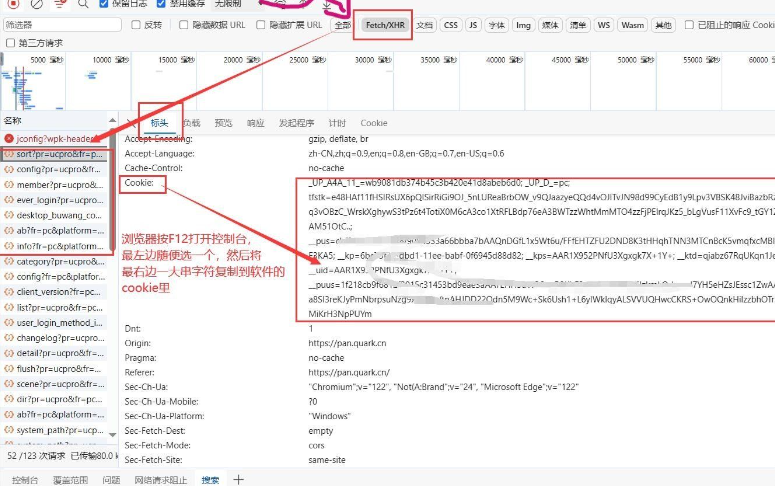Export HAR with download arrow icon
775x486 pixels.
[327, 5]
